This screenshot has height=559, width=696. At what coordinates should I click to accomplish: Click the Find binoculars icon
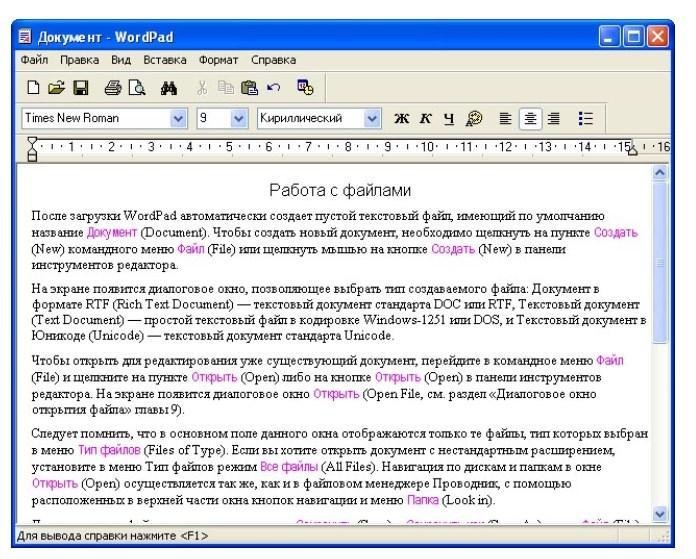click(169, 88)
